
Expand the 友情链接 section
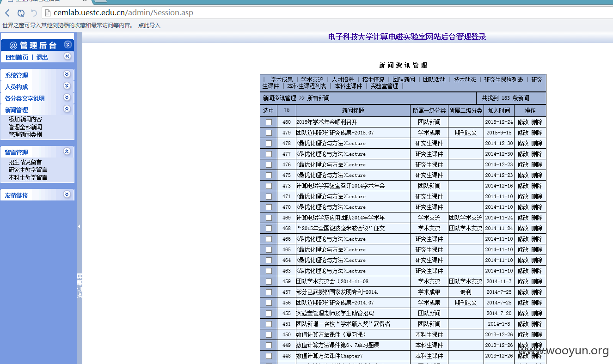tap(67, 194)
